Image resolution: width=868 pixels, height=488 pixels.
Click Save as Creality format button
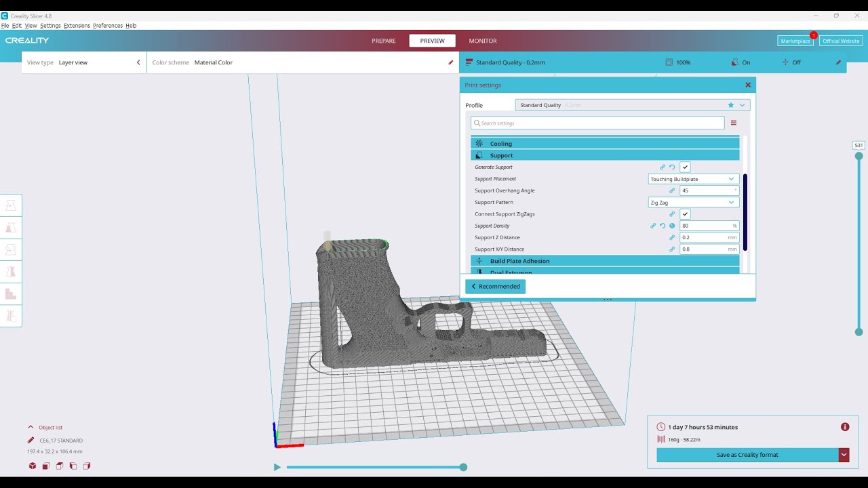pos(747,455)
